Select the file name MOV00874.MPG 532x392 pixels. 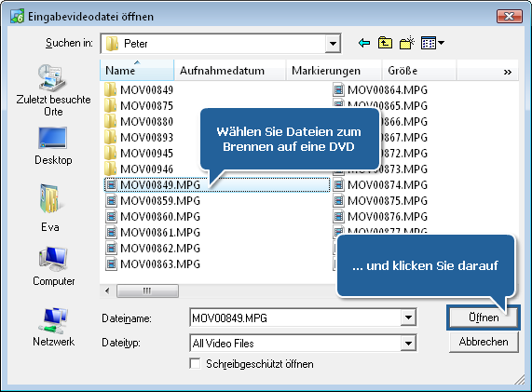pyautogui.click(x=388, y=184)
